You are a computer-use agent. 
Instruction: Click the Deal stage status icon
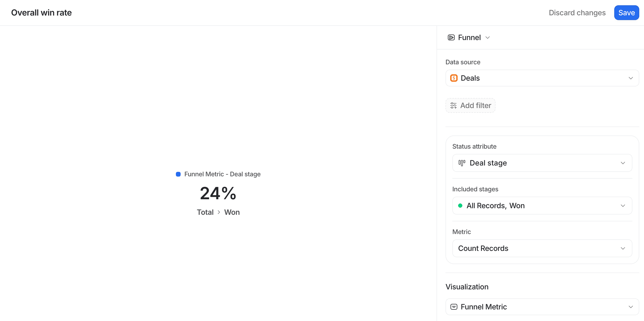(x=462, y=163)
